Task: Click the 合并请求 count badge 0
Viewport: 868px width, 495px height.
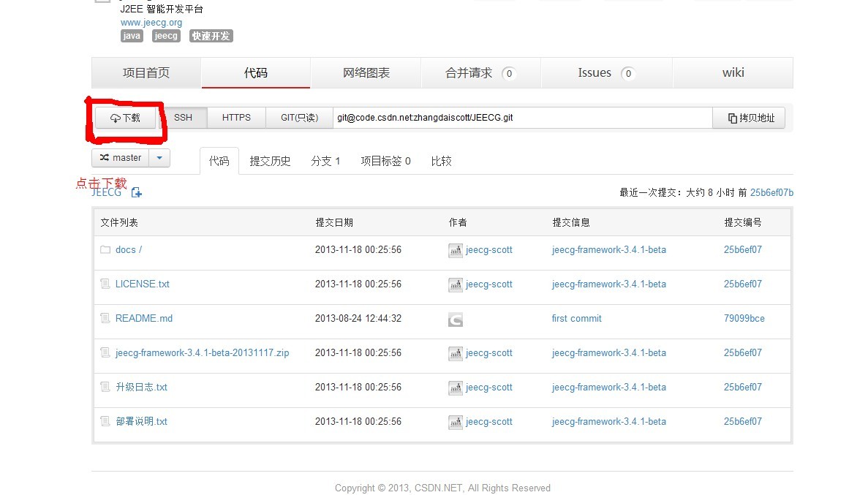Action: 509,74
